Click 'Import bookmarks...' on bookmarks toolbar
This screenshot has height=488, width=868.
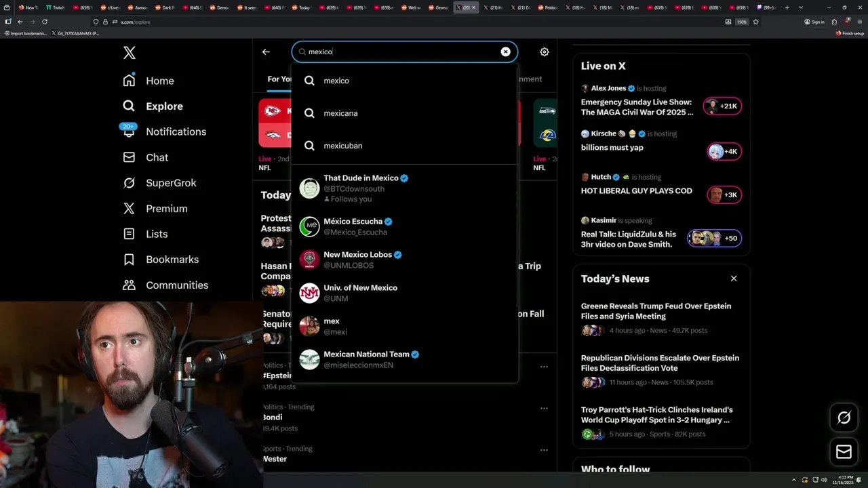[x=26, y=33]
